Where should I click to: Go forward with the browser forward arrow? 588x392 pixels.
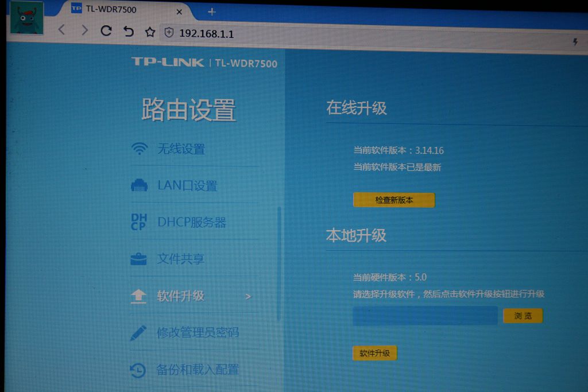point(85,30)
